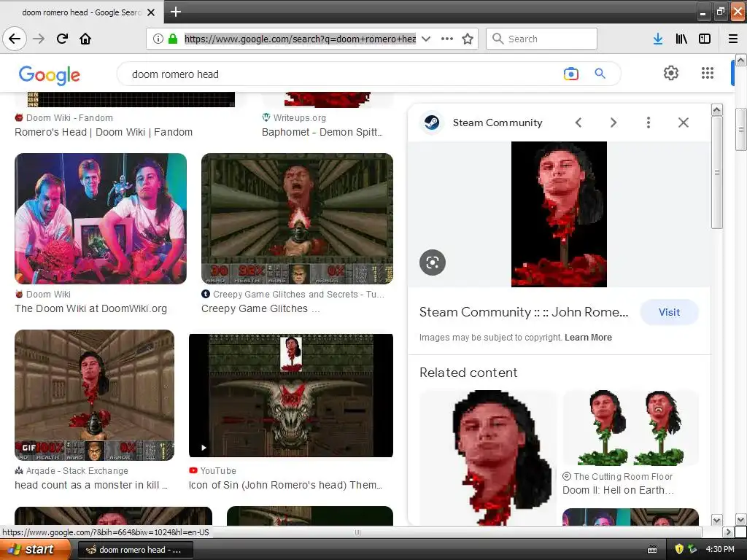Click the Related content heading

click(468, 373)
